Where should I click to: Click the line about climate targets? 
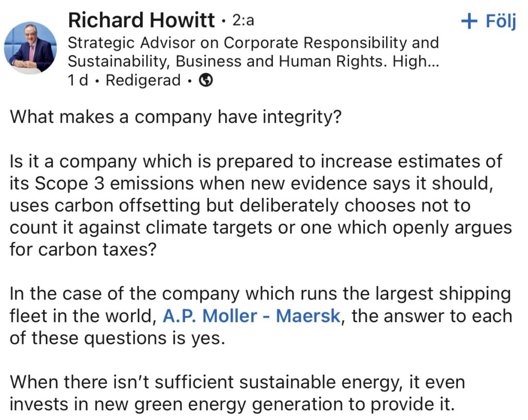point(261,227)
